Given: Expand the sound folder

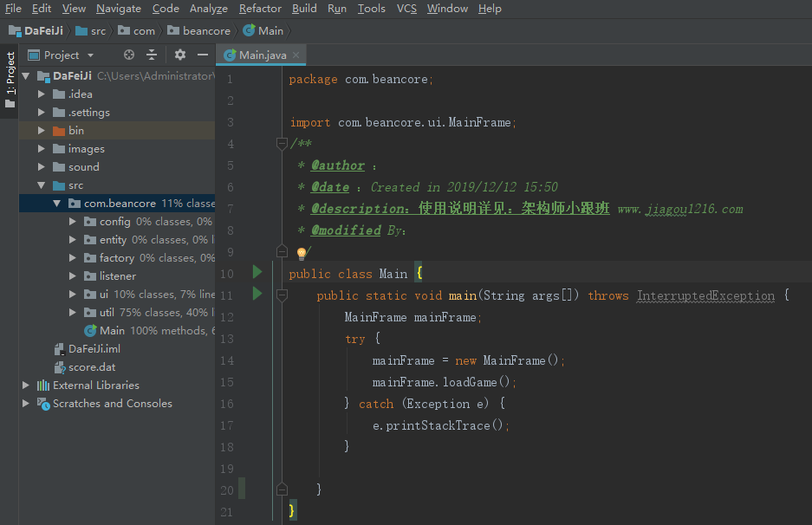Looking at the screenshot, I should (x=42, y=167).
